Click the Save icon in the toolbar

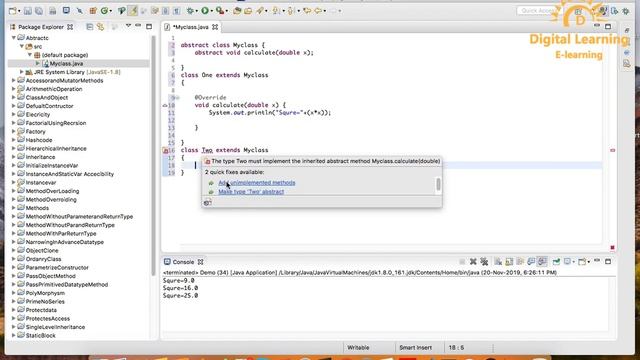click(28, 11)
